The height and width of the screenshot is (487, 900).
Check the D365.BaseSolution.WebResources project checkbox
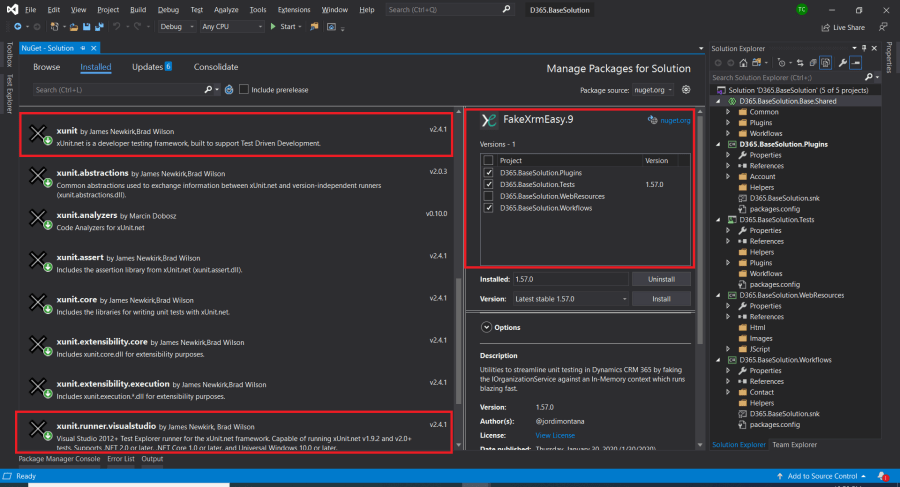(488, 196)
